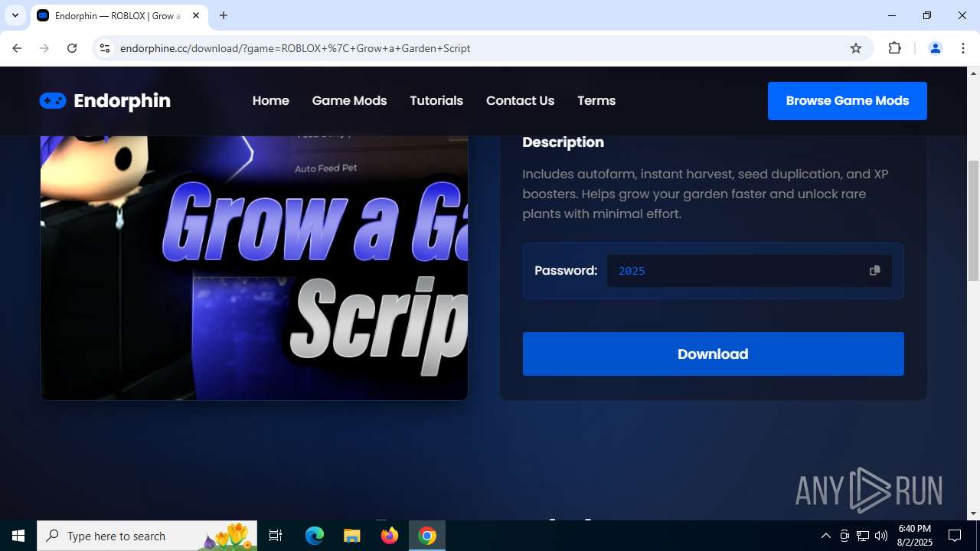Image resolution: width=980 pixels, height=551 pixels.
Task: Click the Browse Game Mods button
Action: click(848, 101)
